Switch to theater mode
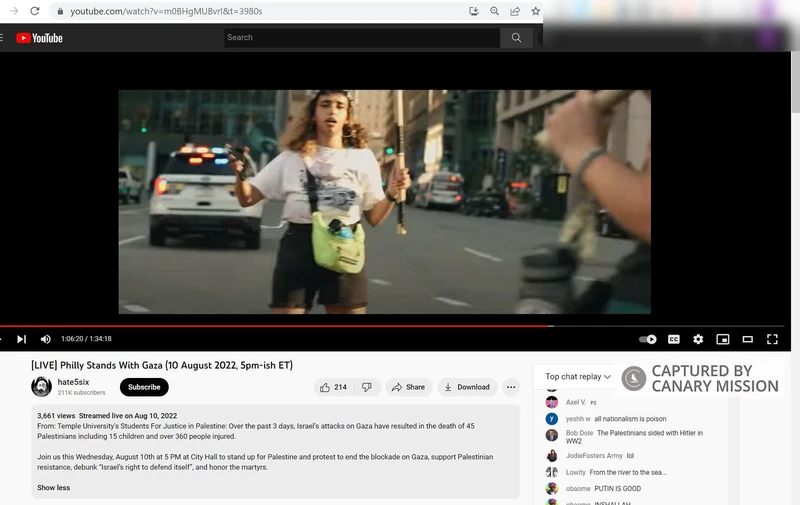Viewport: 800px width, 505px height. point(747,339)
